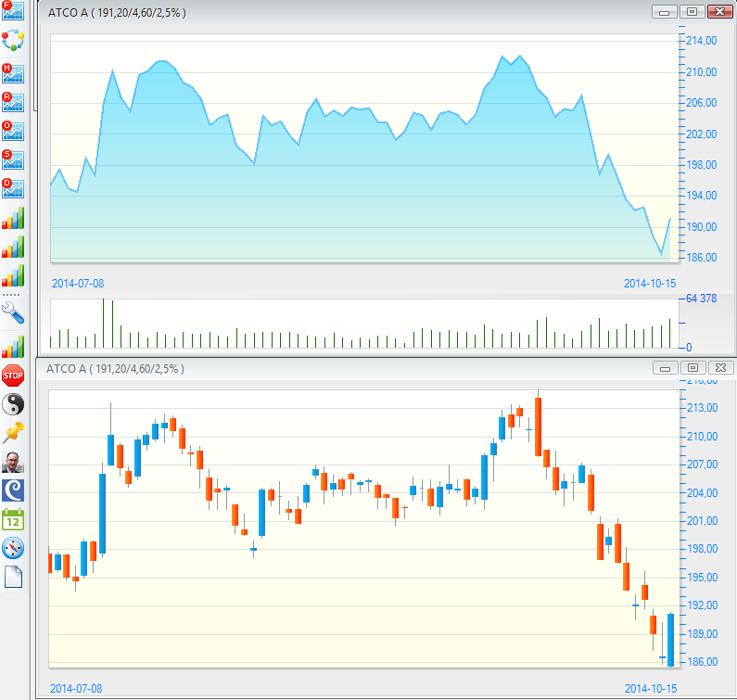Image resolution: width=737 pixels, height=700 pixels.
Task: Click the yin-yang icon
Action: click(x=13, y=404)
